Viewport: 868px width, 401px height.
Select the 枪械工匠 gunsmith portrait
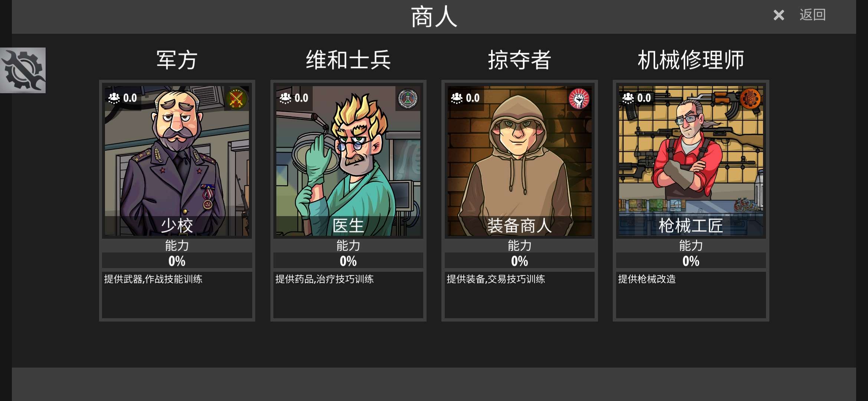[691, 161]
